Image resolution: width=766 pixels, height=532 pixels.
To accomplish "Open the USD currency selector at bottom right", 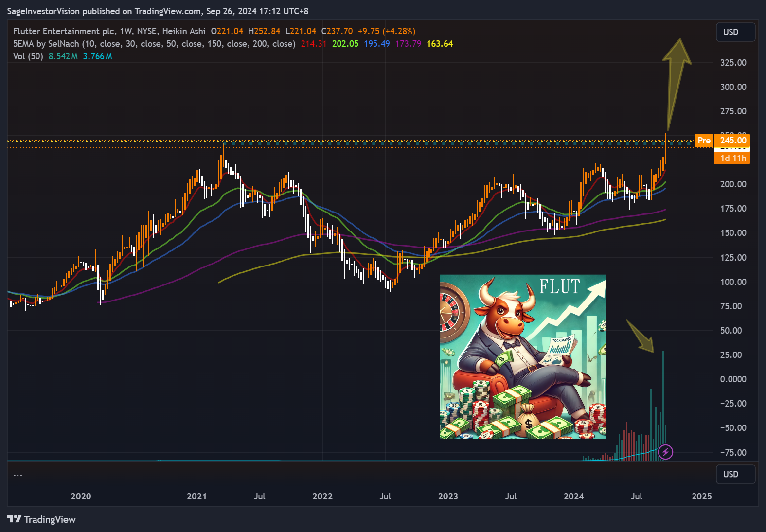I will coord(735,474).
